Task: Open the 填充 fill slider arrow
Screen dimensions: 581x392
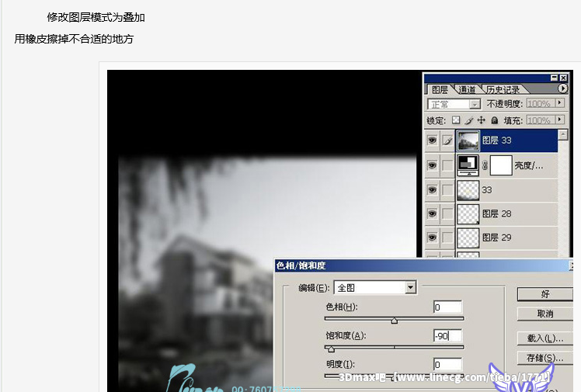Action: pos(560,120)
